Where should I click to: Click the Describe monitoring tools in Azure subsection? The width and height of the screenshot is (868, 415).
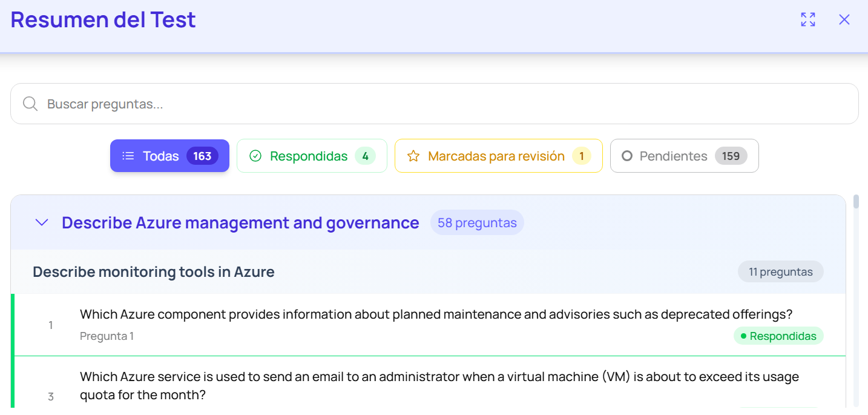tap(154, 272)
